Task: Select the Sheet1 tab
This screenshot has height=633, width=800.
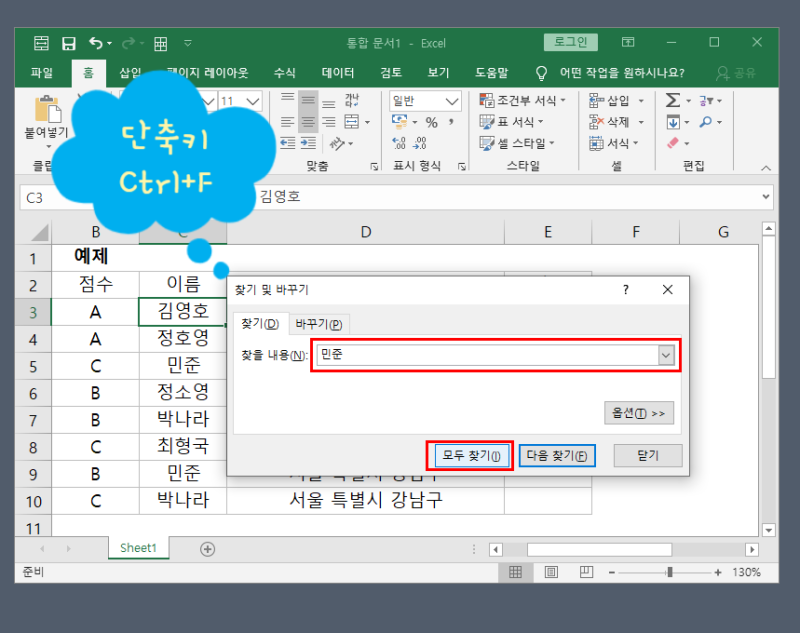Action: 138,548
